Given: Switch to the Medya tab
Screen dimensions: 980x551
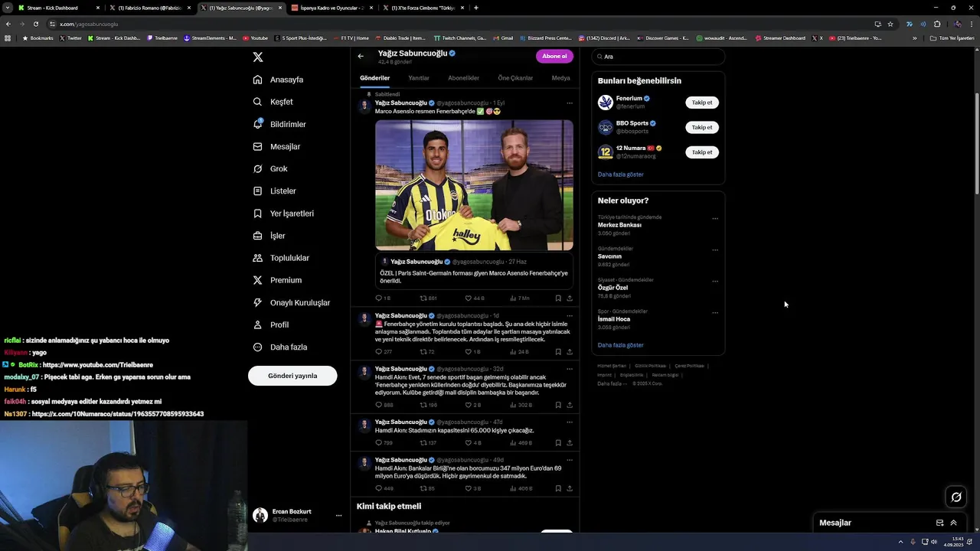Looking at the screenshot, I should coord(561,78).
